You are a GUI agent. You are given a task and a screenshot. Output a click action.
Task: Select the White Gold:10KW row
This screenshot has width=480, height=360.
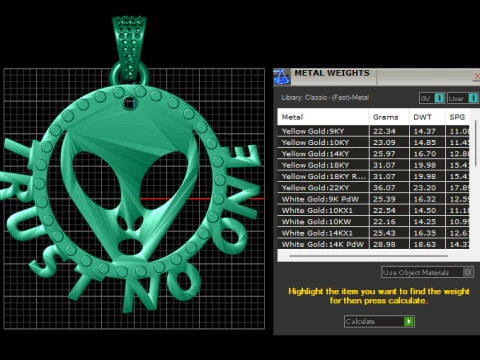[x=373, y=222]
